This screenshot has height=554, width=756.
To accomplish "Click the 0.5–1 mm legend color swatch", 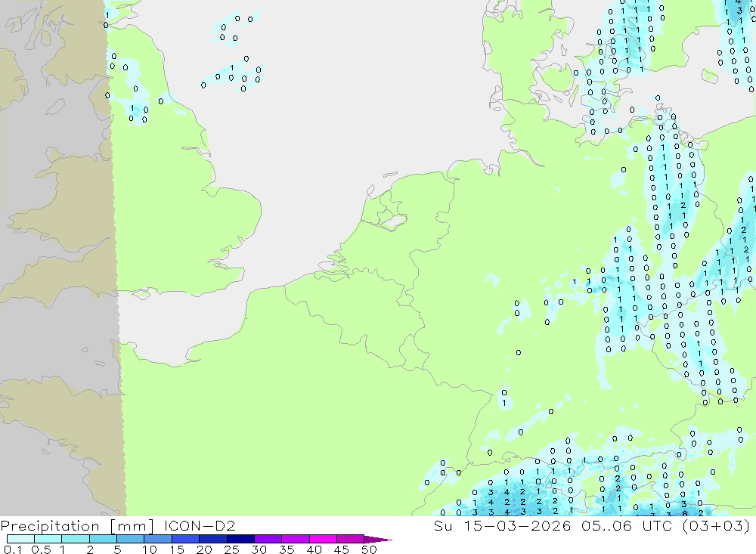I will point(48,539).
